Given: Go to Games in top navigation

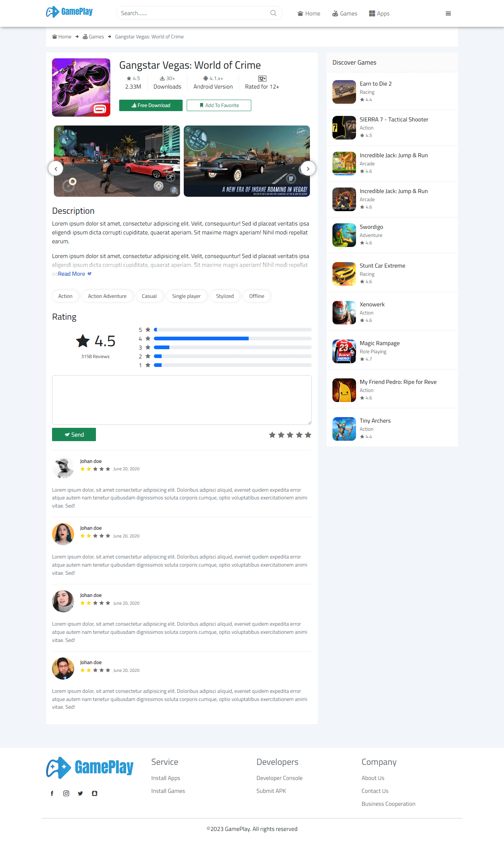Looking at the screenshot, I should 345,14.
